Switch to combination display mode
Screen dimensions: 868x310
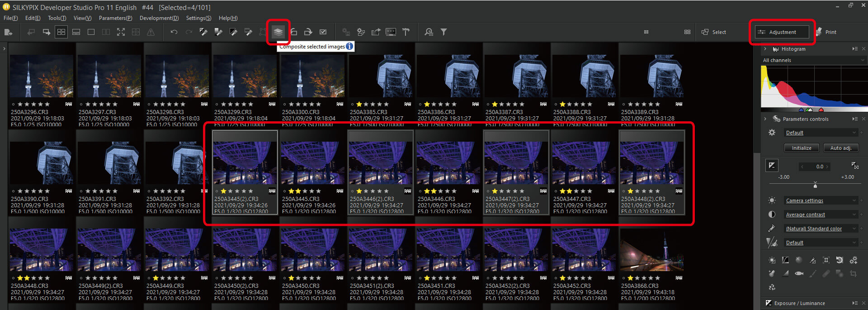76,32
